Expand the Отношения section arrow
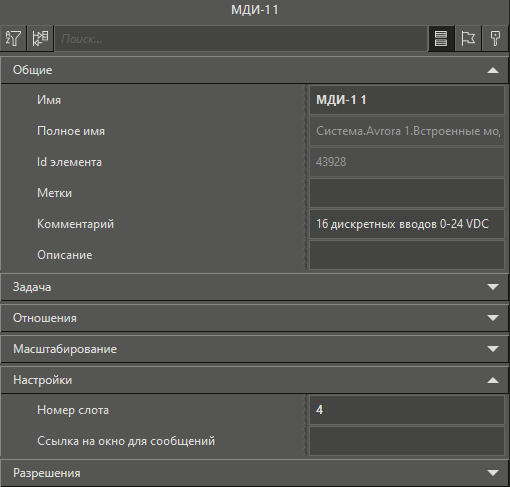Image resolution: width=510 pixels, height=487 pixels. click(x=493, y=318)
